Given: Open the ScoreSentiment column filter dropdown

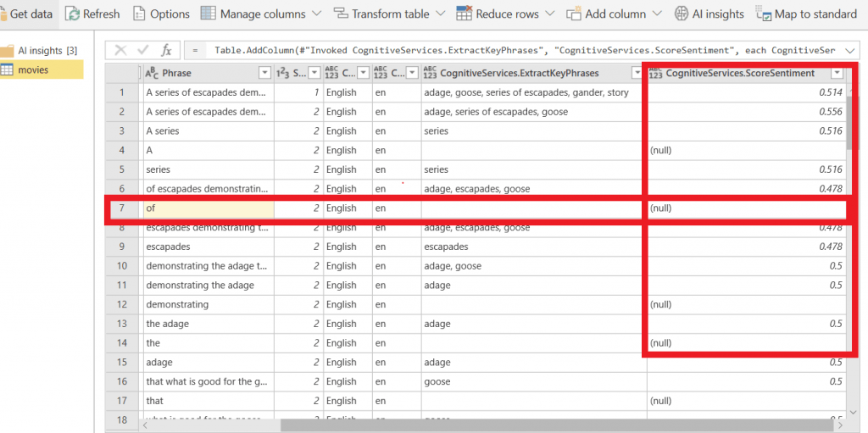Looking at the screenshot, I should (x=837, y=73).
